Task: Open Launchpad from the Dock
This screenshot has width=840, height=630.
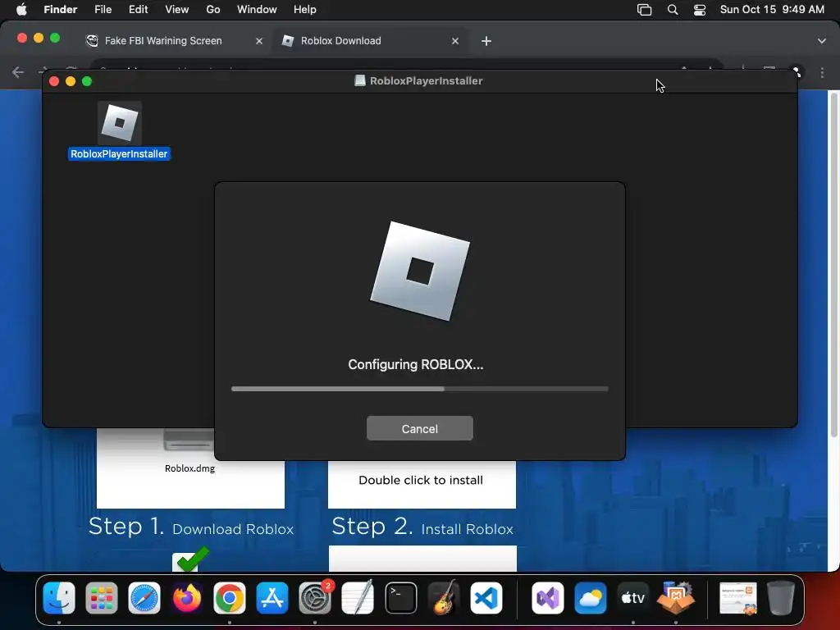Action: click(x=101, y=598)
